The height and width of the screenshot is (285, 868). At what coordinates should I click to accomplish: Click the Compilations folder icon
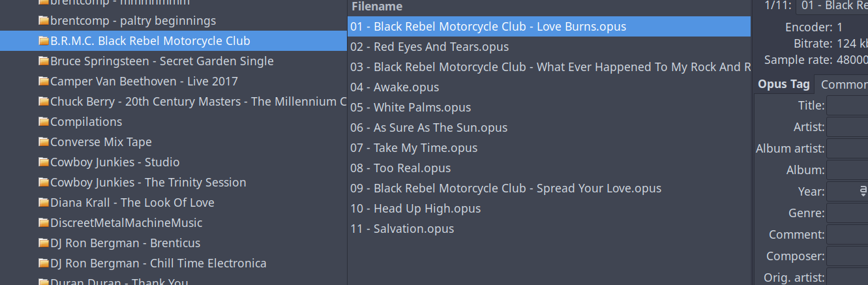[x=44, y=122]
